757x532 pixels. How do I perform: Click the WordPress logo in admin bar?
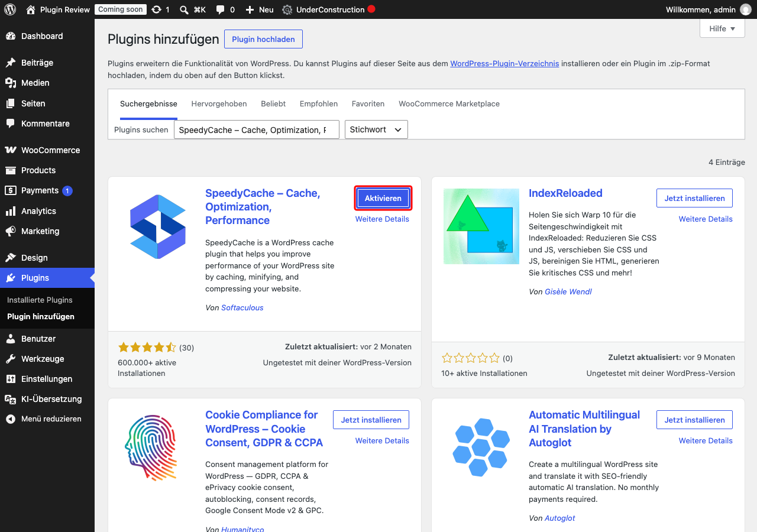(9, 9)
